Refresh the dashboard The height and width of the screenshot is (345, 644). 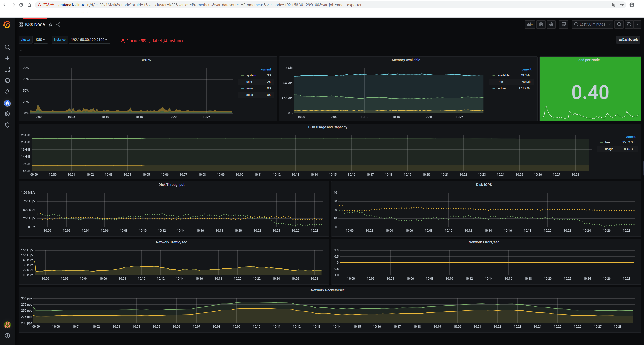click(629, 24)
